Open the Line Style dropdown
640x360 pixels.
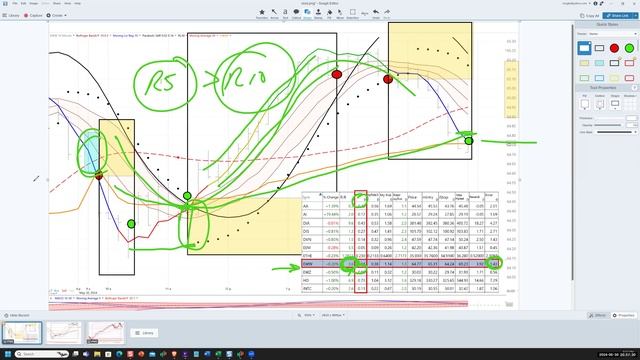point(616,132)
